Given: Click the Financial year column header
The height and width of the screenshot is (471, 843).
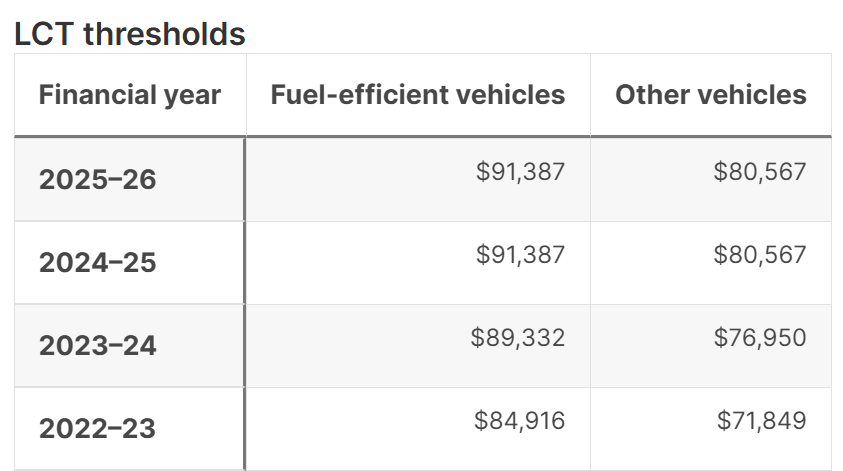Looking at the screenshot, I should (130, 95).
